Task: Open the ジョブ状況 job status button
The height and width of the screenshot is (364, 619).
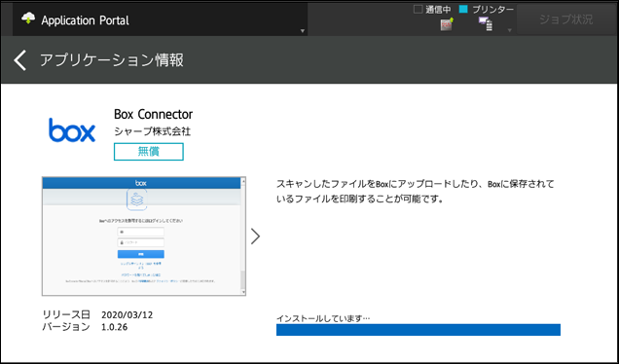Action: pos(566,19)
